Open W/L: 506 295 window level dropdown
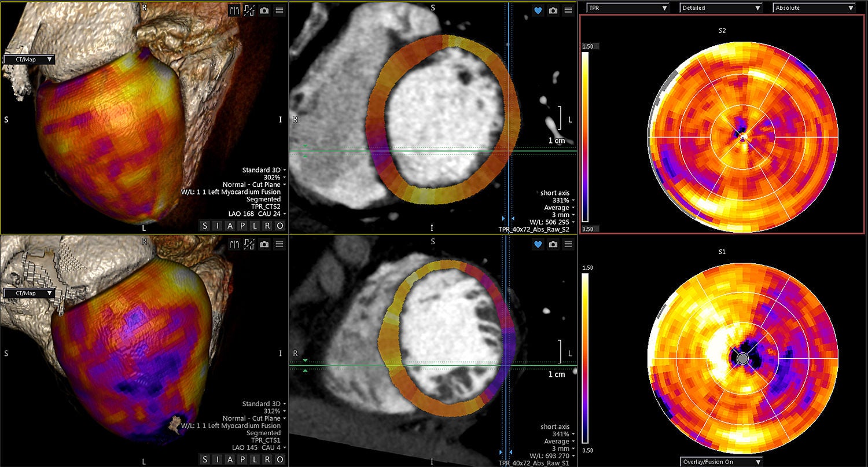This screenshot has width=868, height=467. point(552,222)
